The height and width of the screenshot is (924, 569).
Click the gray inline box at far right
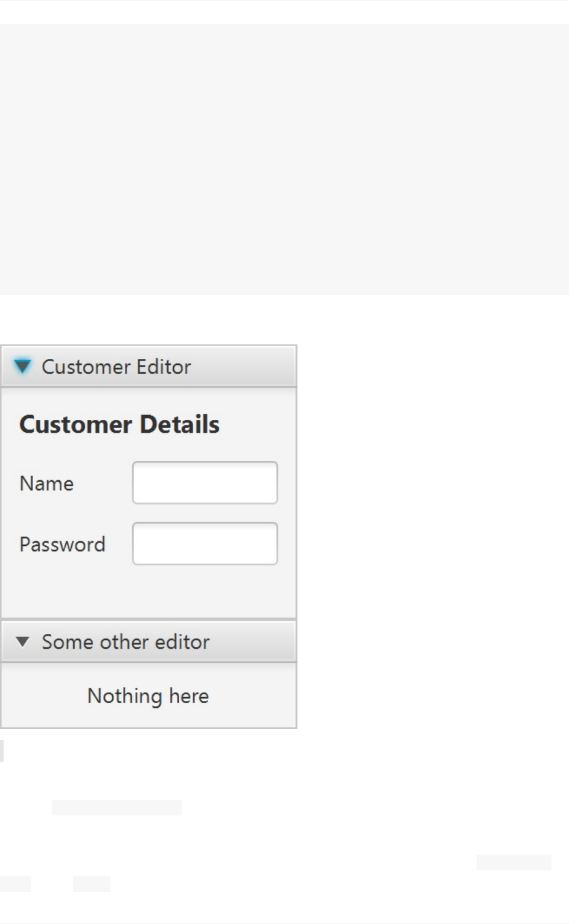513,862
